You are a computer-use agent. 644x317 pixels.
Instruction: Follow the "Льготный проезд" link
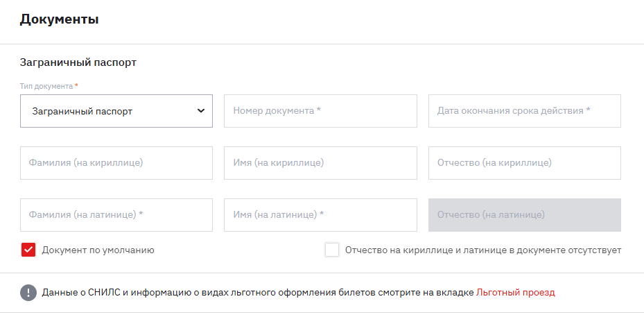tap(516, 293)
